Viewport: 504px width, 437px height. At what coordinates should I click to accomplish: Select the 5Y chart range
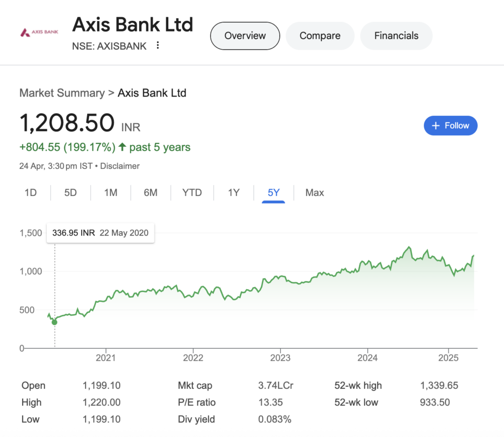point(274,193)
